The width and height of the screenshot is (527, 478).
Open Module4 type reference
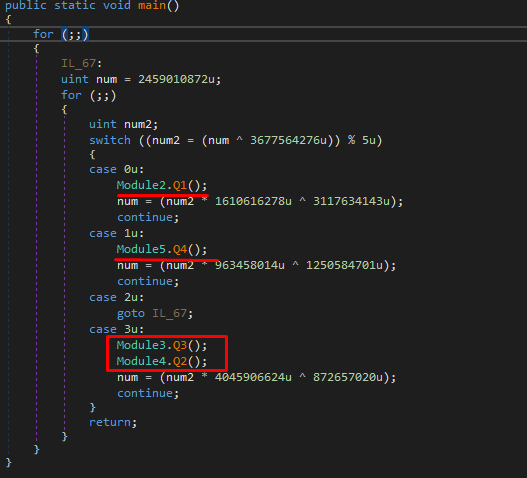pos(141,361)
